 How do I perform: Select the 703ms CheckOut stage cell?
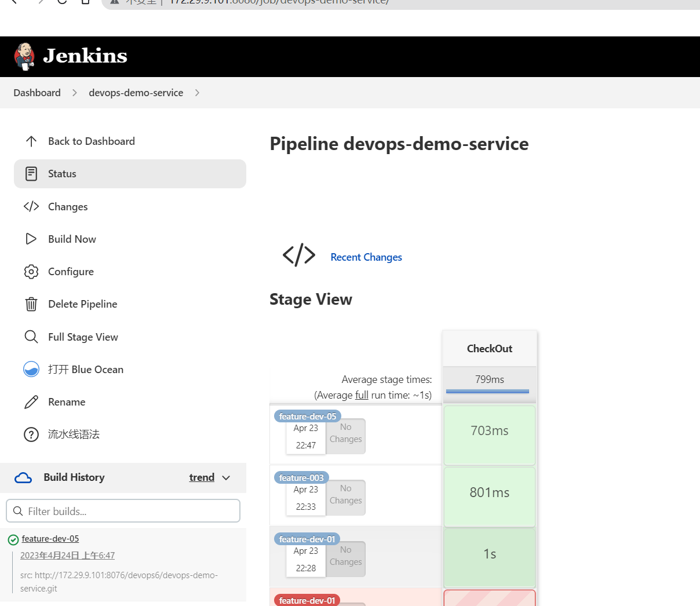point(490,435)
